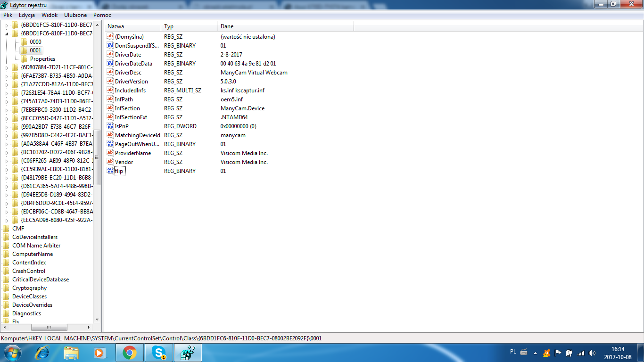
Task: Click the 'ManyCam.Device' data cell
Action: [x=242, y=108]
